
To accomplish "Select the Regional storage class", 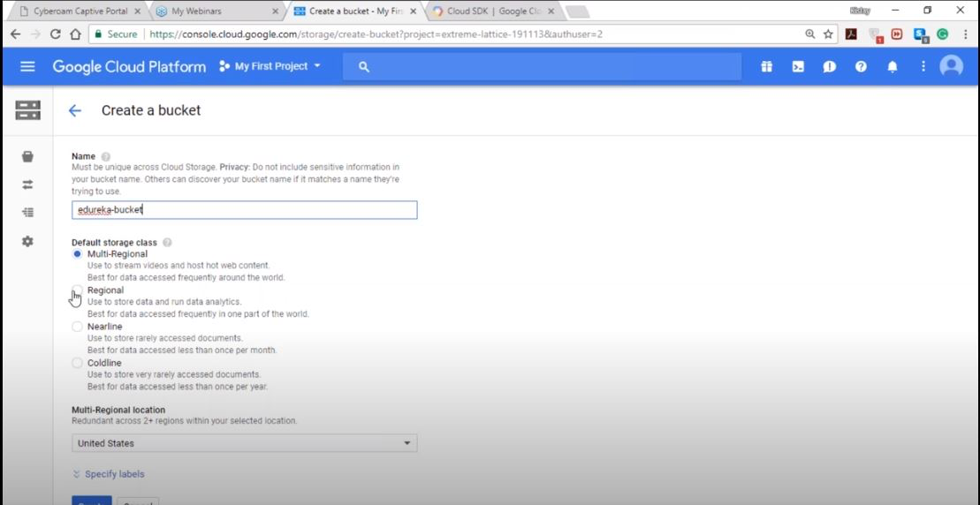I will point(77,290).
